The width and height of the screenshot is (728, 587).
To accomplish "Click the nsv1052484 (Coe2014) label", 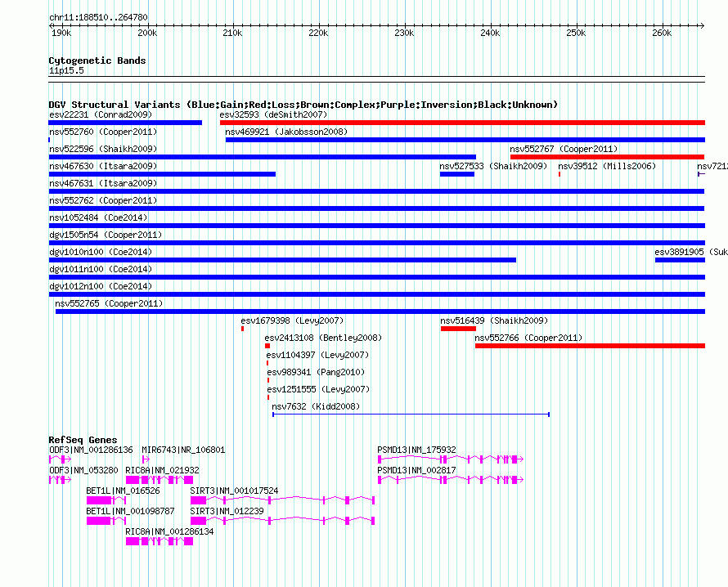I will click(x=98, y=217).
